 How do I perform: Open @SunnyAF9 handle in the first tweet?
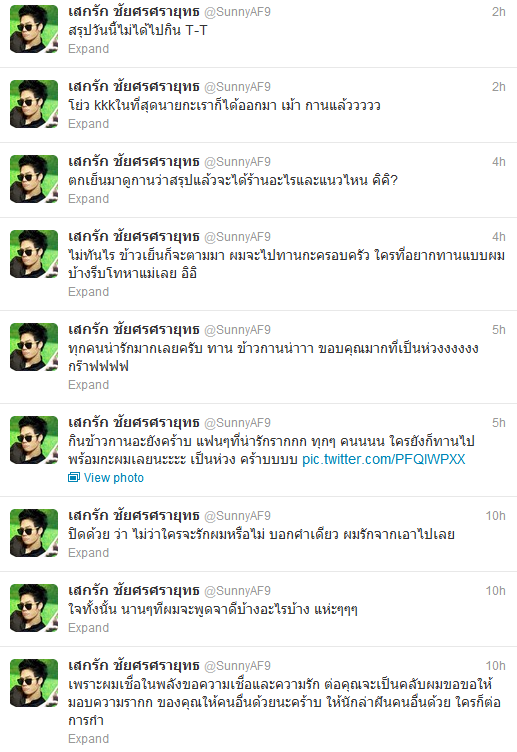coord(237,12)
